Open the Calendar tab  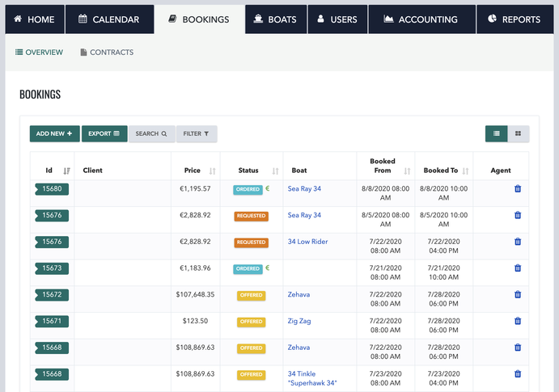pos(109,19)
